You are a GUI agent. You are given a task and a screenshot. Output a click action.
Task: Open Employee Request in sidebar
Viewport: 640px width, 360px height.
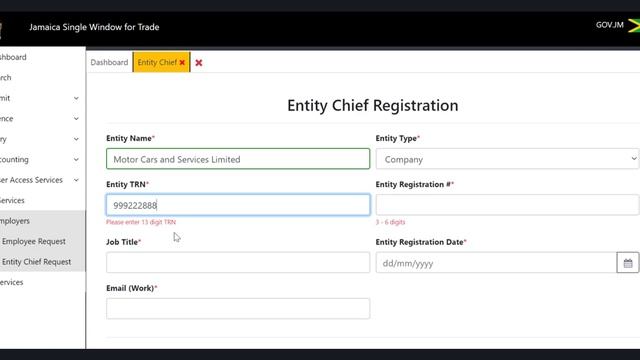(x=33, y=241)
